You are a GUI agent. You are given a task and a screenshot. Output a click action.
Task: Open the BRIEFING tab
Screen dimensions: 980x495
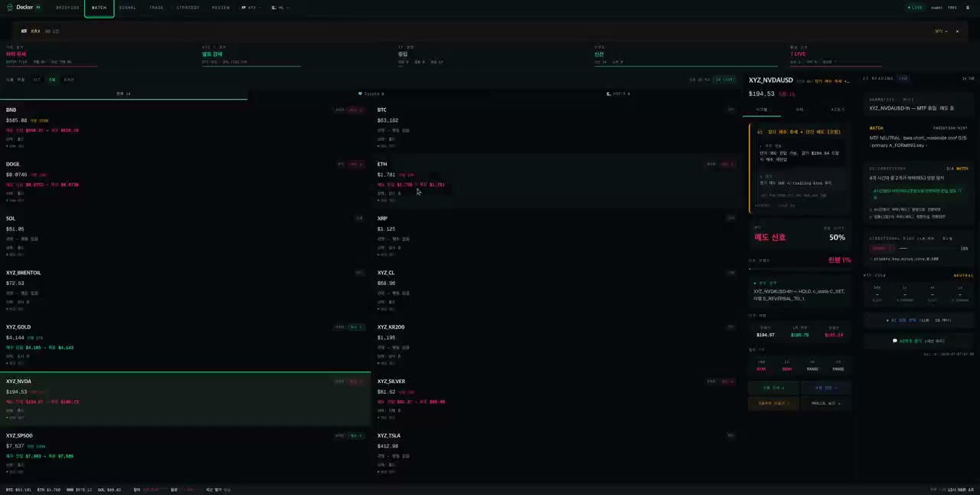(x=67, y=8)
